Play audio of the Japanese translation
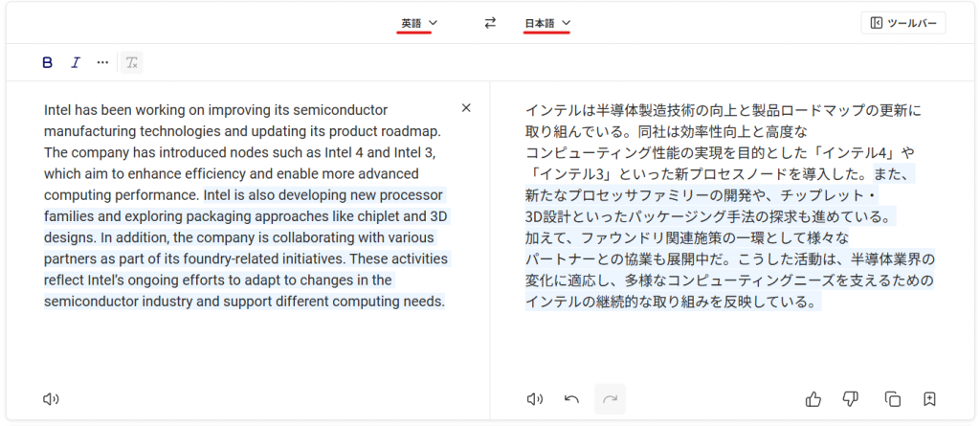This screenshot has height=426, width=980. [x=535, y=399]
